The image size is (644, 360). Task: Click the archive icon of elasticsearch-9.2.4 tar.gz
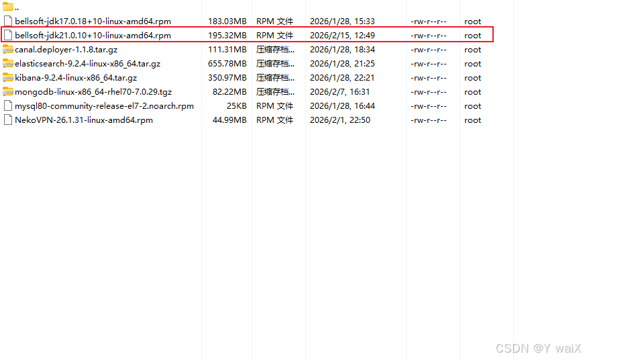tap(8, 63)
